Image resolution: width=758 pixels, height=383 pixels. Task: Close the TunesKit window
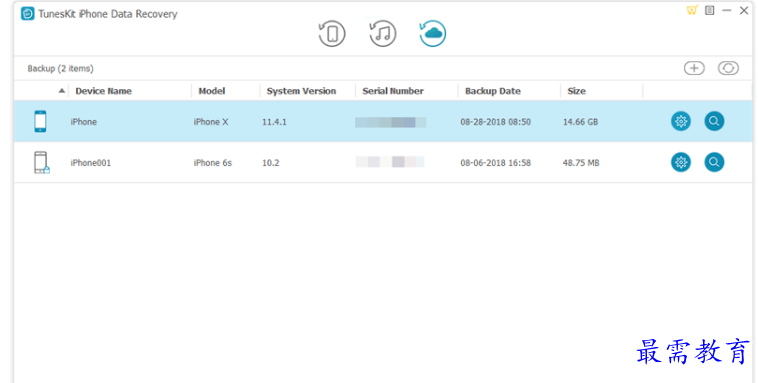(744, 10)
